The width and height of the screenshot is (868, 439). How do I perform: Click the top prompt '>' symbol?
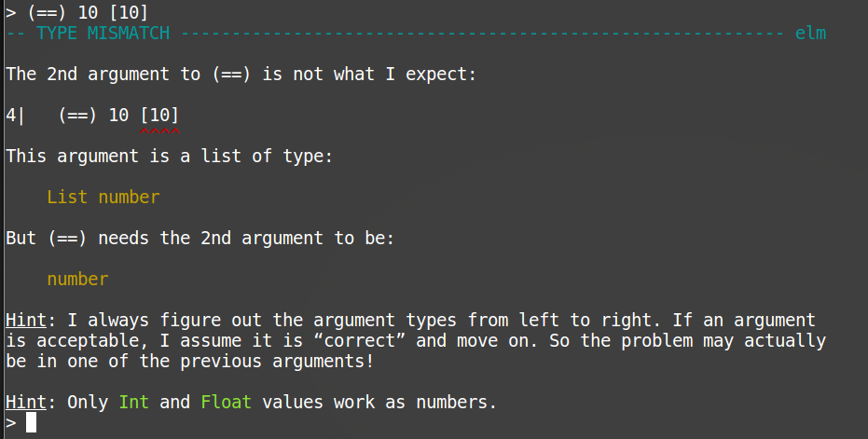coord(10,12)
